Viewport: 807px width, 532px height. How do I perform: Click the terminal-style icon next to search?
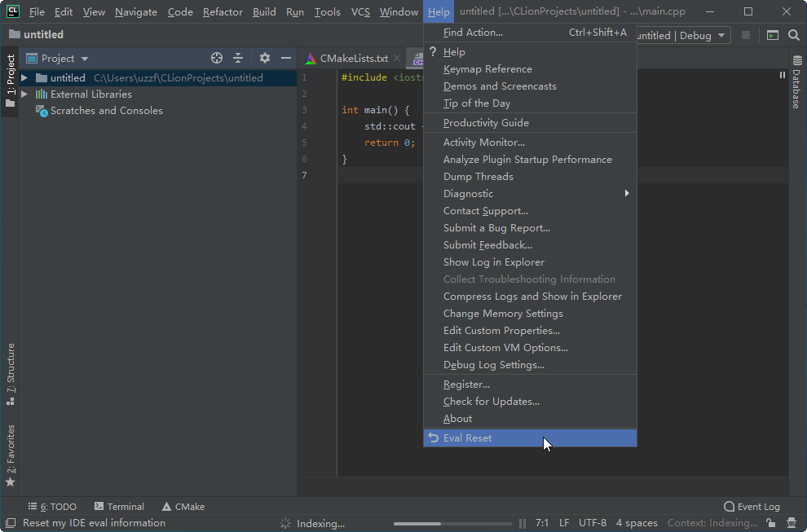(x=772, y=35)
